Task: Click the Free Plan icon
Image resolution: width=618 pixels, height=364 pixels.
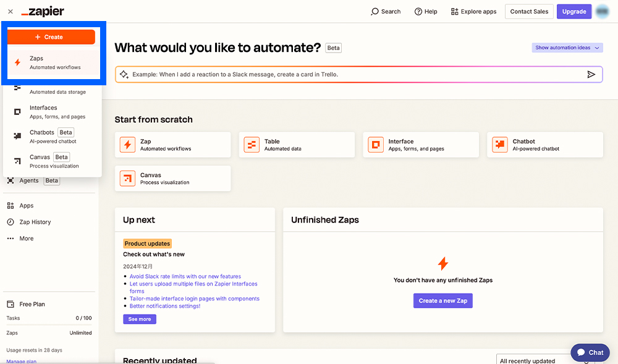Action: [x=11, y=304]
